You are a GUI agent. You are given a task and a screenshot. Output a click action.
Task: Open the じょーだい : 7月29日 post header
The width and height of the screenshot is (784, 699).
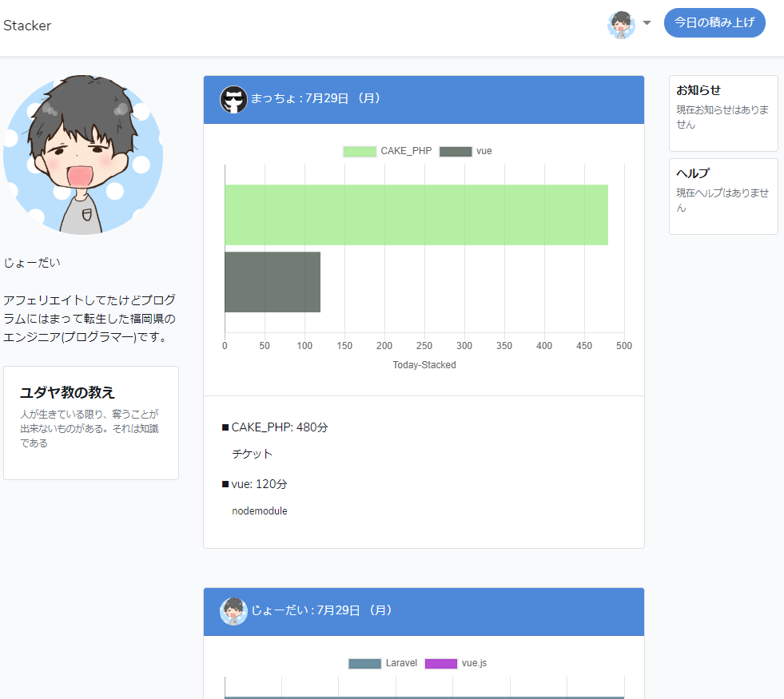click(x=424, y=612)
